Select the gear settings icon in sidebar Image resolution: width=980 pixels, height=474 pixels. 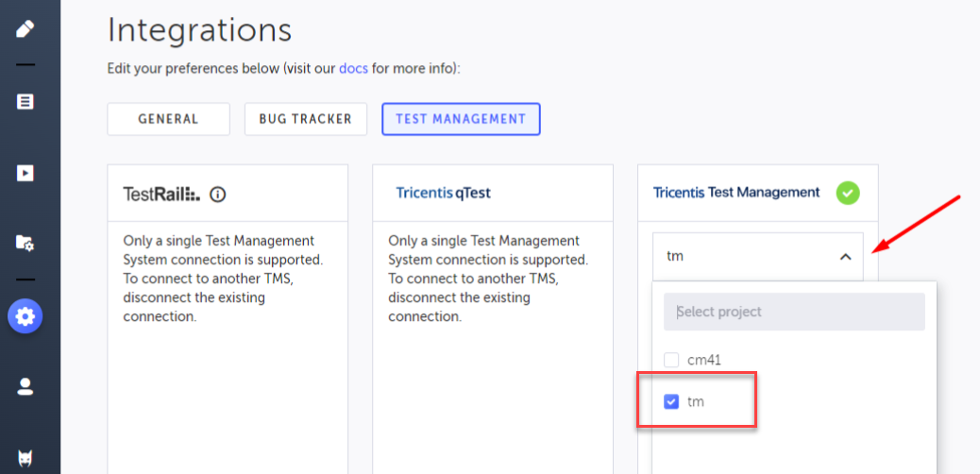pos(25,316)
